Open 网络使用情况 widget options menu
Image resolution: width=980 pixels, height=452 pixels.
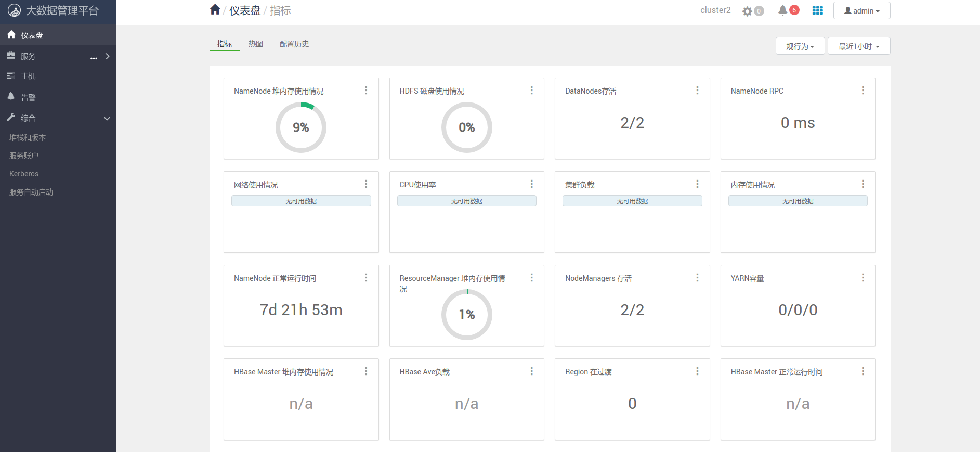click(x=366, y=184)
